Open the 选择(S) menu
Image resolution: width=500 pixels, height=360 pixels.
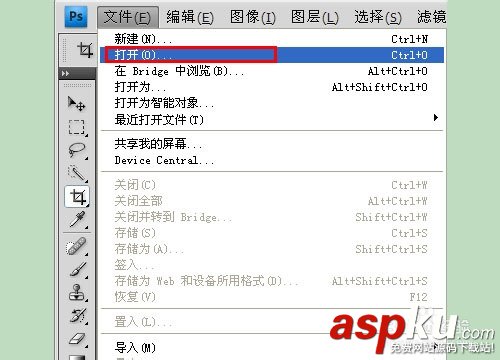point(378,17)
